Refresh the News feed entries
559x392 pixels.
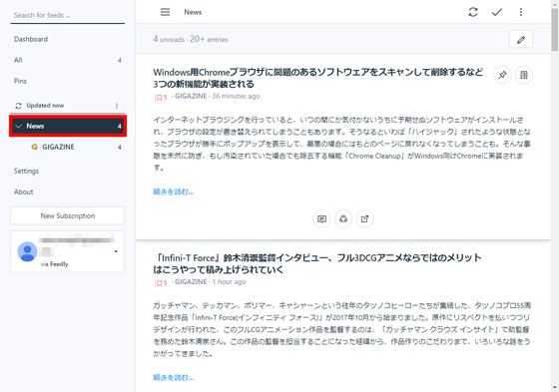pos(473,12)
